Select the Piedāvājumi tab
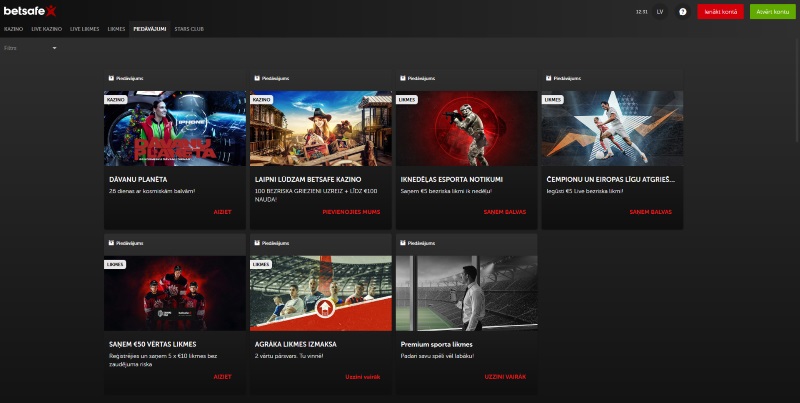This screenshot has width=800, height=403. (x=149, y=29)
